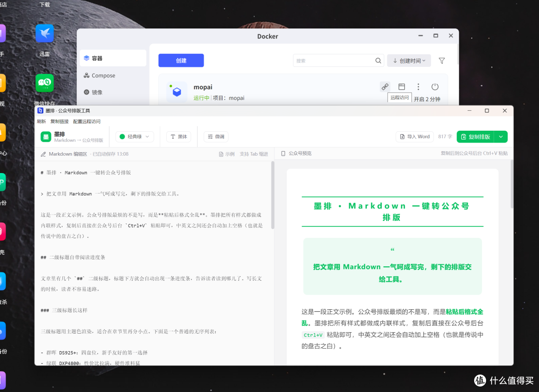Click 运行中 status of mopai
The height and width of the screenshot is (392, 539).
[201, 98]
